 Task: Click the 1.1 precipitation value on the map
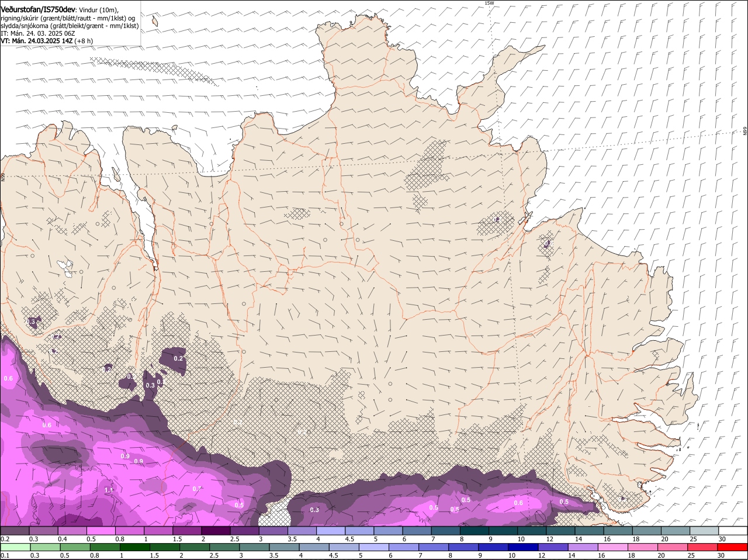[x=109, y=490]
